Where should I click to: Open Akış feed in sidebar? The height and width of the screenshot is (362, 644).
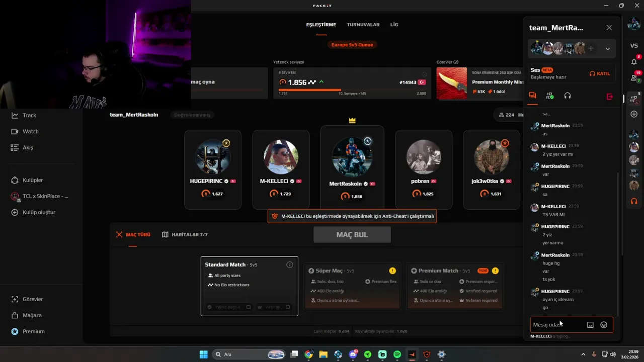coord(22,147)
